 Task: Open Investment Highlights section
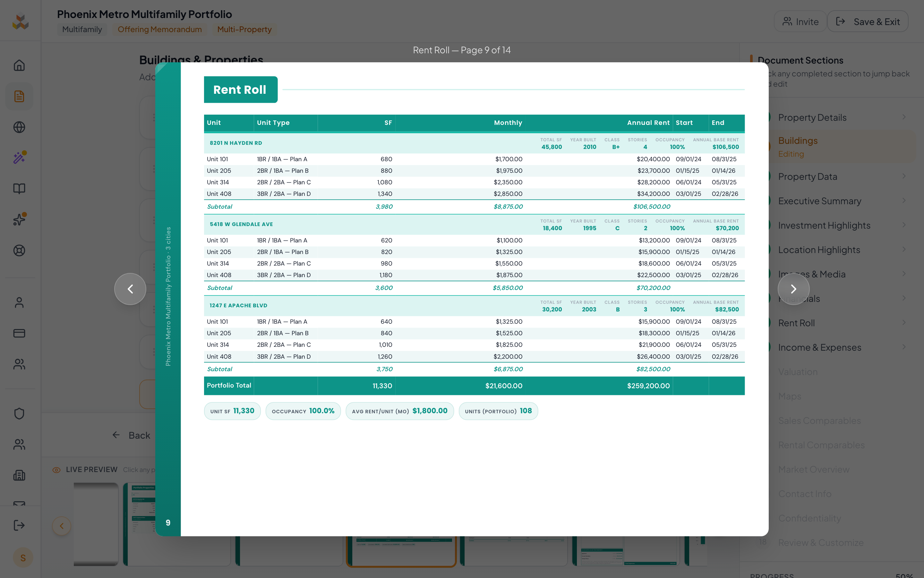pyautogui.click(x=824, y=225)
